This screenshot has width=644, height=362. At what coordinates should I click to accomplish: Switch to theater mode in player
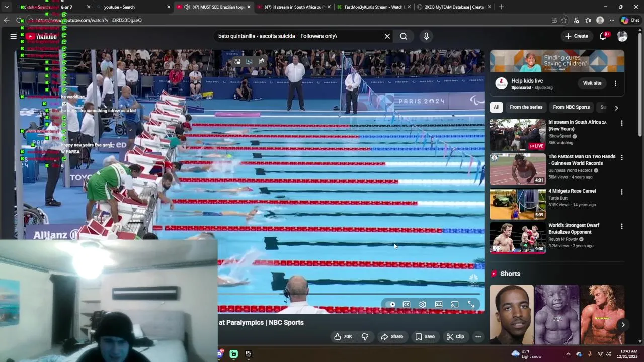[439, 304]
